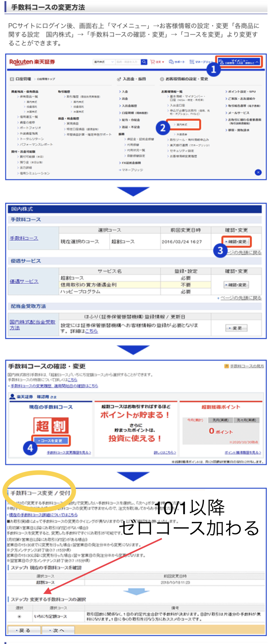This screenshot has height=644, width=273.
Task: Open ポートフォリオ link
Action: tap(30, 128)
